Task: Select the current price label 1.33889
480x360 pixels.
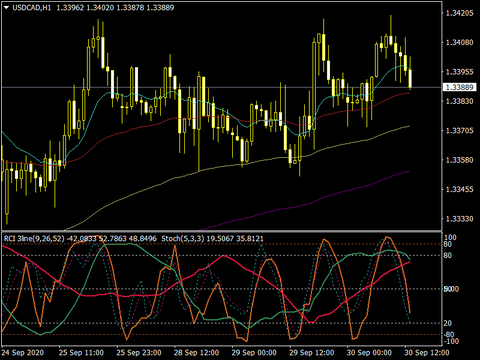Action: click(x=460, y=87)
